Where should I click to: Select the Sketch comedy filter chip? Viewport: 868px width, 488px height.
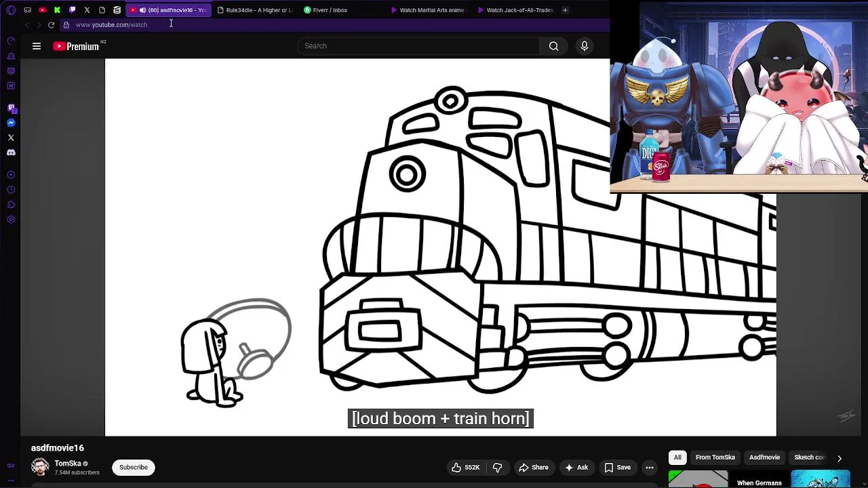click(809, 457)
